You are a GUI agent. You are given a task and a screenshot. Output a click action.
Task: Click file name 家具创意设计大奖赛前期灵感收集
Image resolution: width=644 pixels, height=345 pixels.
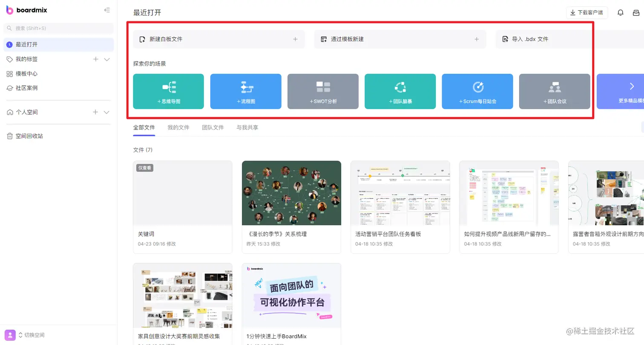click(x=179, y=336)
